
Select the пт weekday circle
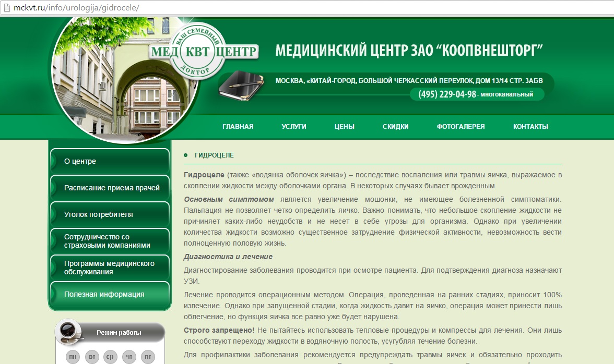pyautogui.click(x=148, y=357)
